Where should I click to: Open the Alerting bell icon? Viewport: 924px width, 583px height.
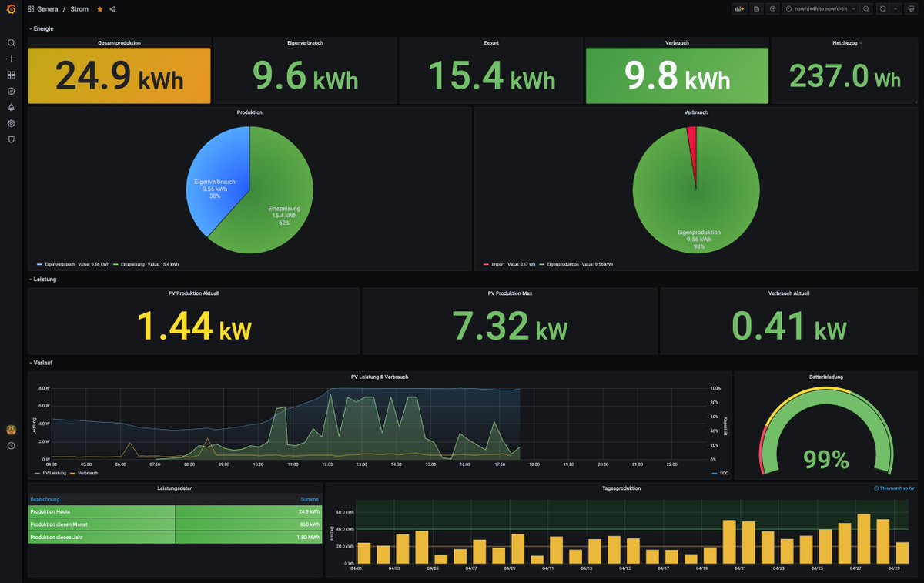11,107
